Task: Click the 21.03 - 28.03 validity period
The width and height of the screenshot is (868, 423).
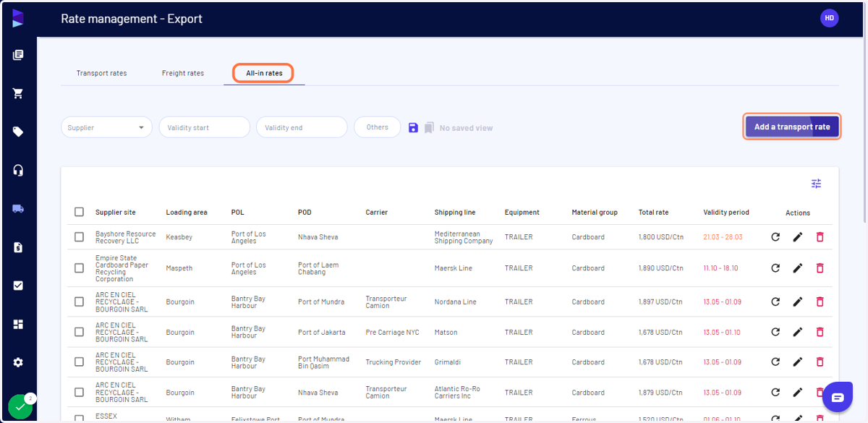Action: [721, 237]
